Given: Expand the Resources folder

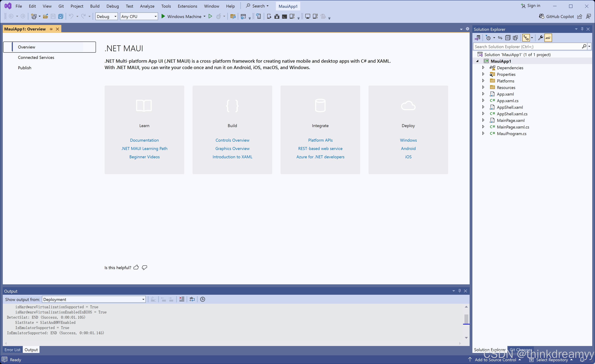Looking at the screenshot, I should [x=483, y=87].
